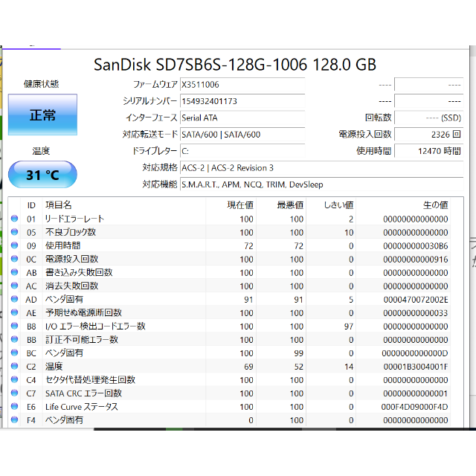476x476 pixels.
Task: Click the status dot for attribute AE
Action: pos(14,312)
